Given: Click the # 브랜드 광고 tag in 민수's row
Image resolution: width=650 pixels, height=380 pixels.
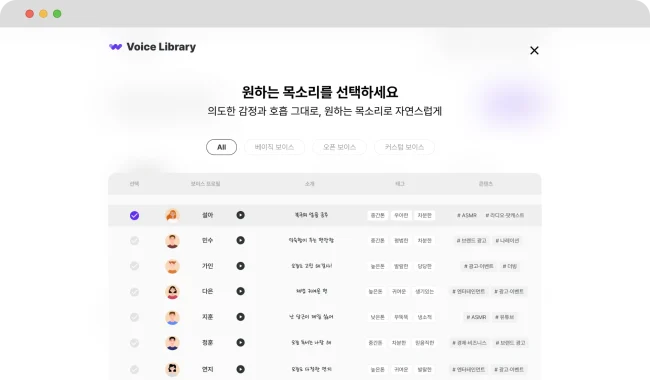Looking at the screenshot, I should (x=471, y=241).
